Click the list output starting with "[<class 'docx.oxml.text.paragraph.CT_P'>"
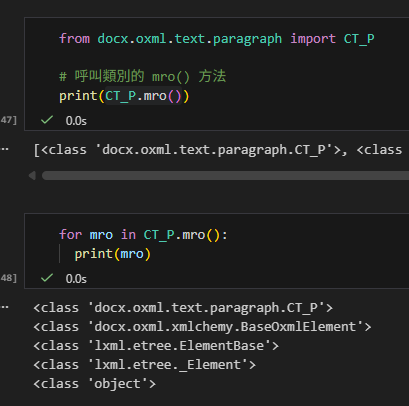 pos(218,150)
